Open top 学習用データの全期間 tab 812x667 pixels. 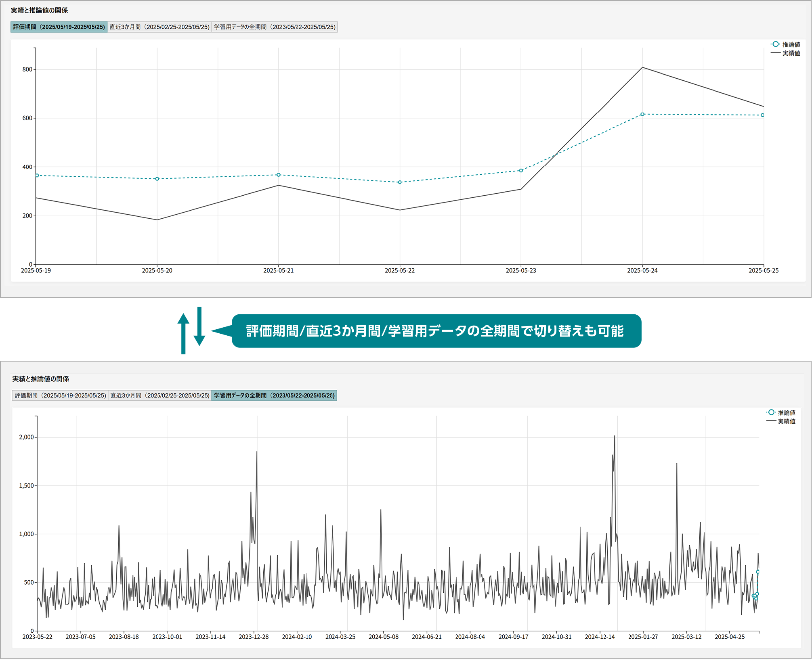click(275, 27)
